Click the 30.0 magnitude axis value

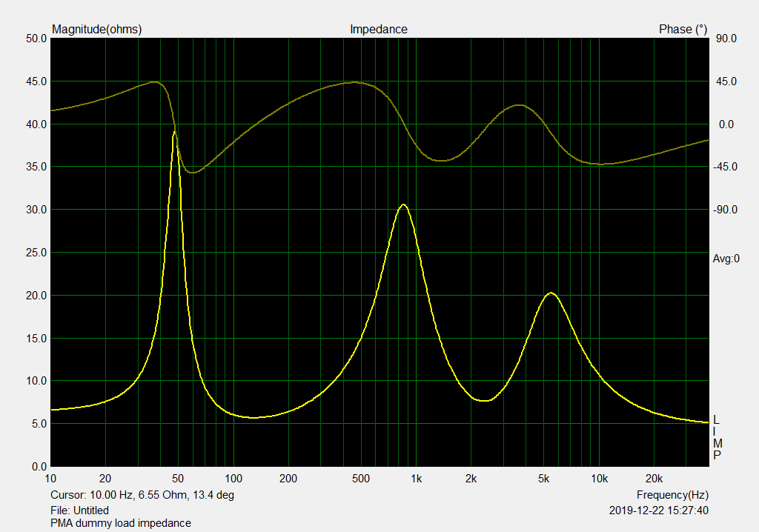click(x=36, y=210)
